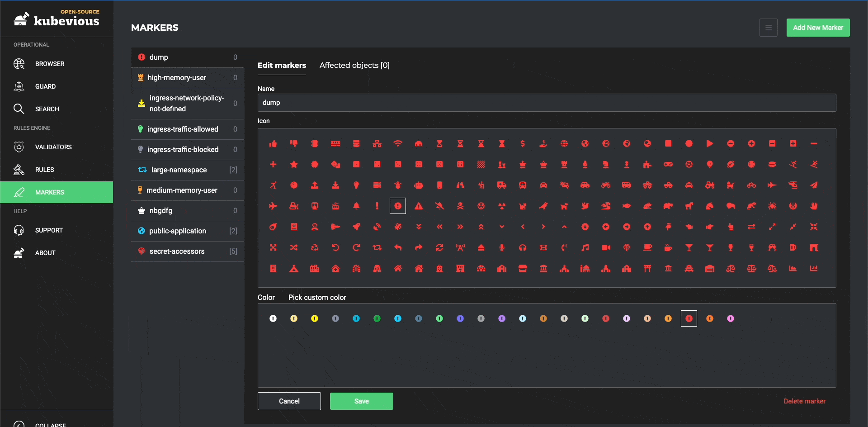The height and width of the screenshot is (427, 868).
Task: Choose the paper plane icon
Action: point(814,185)
